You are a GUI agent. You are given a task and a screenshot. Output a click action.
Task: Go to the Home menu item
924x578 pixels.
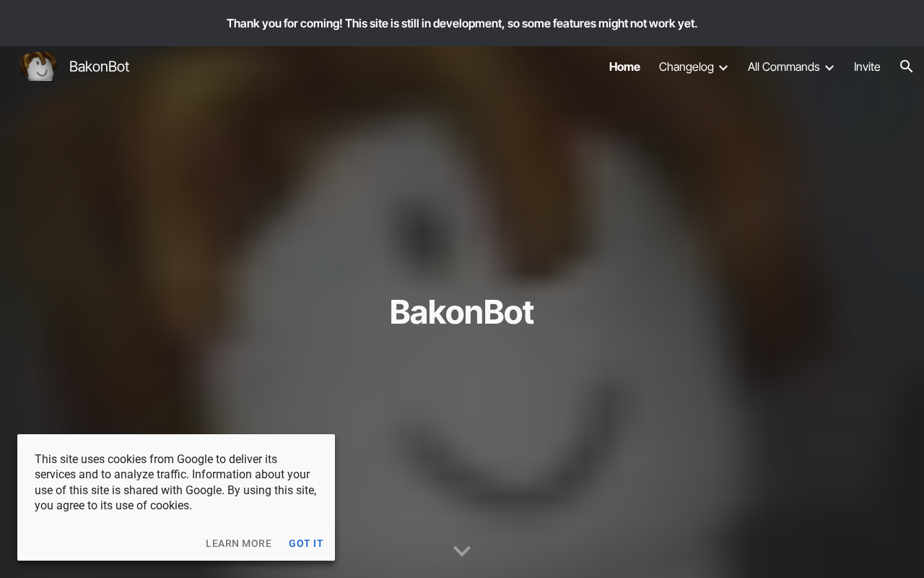pyautogui.click(x=624, y=66)
